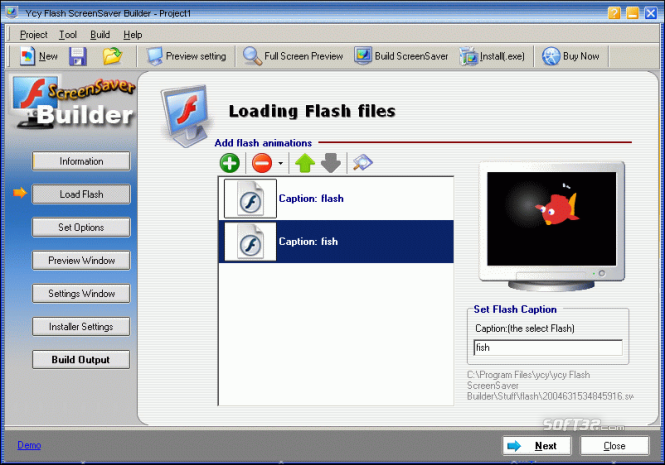The width and height of the screenshot is (665, 465).
Task: Click the ScreenSaver Builder logo
Action: point(73,102)
